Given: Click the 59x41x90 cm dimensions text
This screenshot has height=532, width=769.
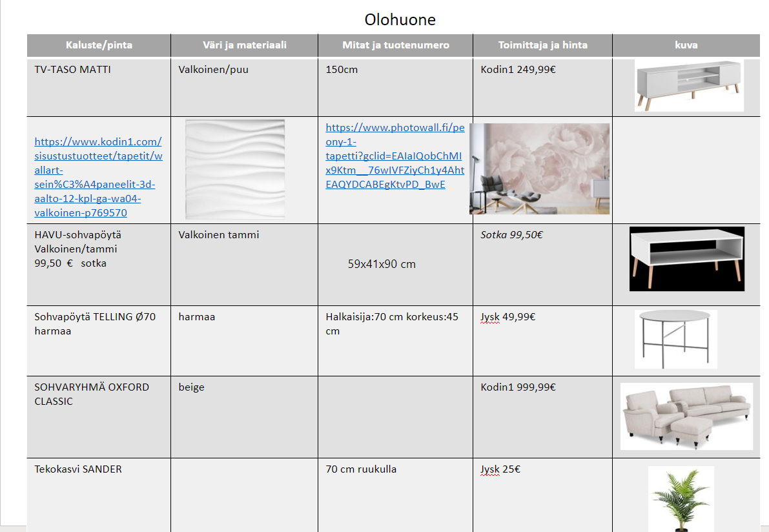Looking at the screenshot, I should click(382, 264).
